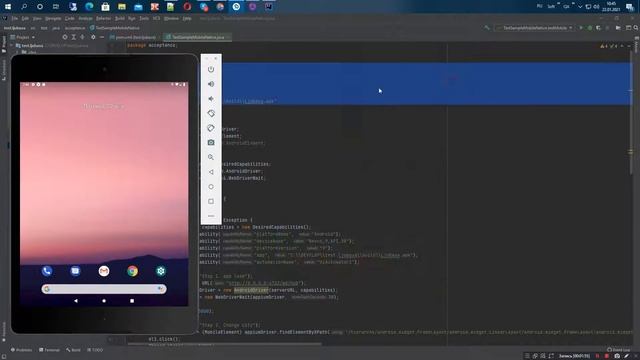Open Gmail on the Android home screen

click(x=104, y=271)
